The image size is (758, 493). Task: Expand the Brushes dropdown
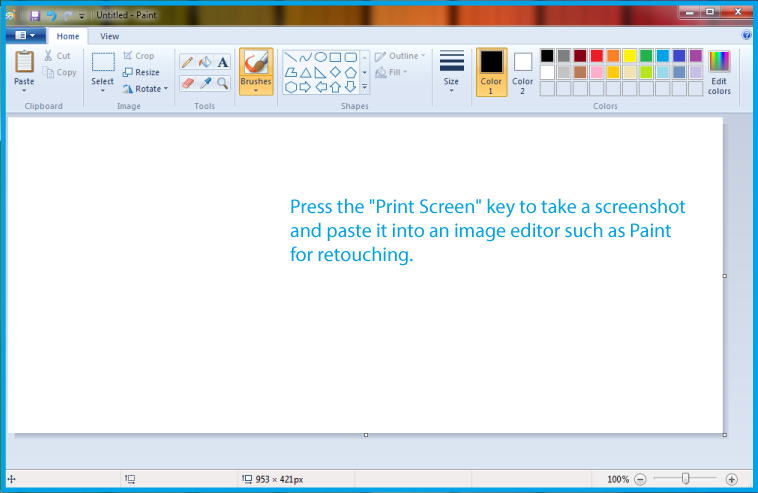tap(256, 89)
